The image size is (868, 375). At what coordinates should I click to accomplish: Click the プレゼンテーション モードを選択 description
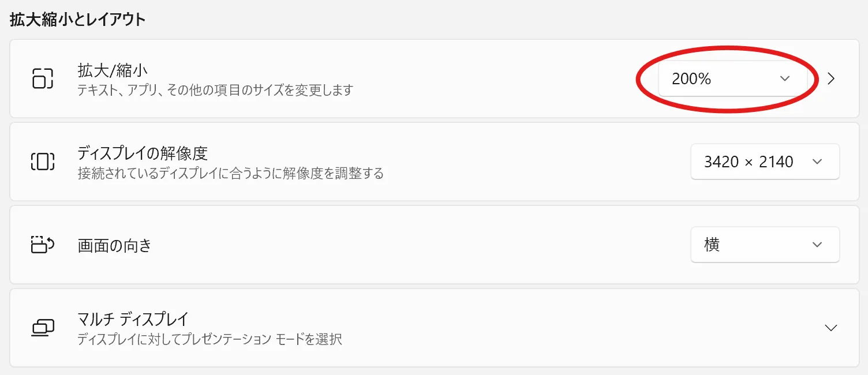(x=210, y=339)
